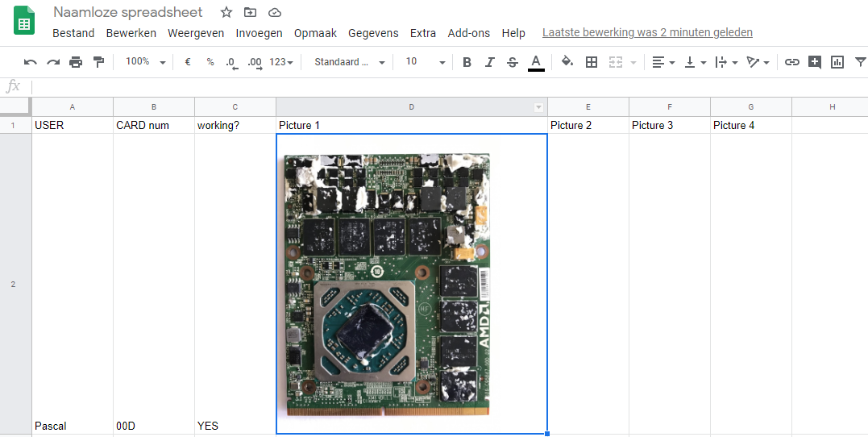Open the Invoegen menu
This screenshot has width=868, height=437.
259,33
